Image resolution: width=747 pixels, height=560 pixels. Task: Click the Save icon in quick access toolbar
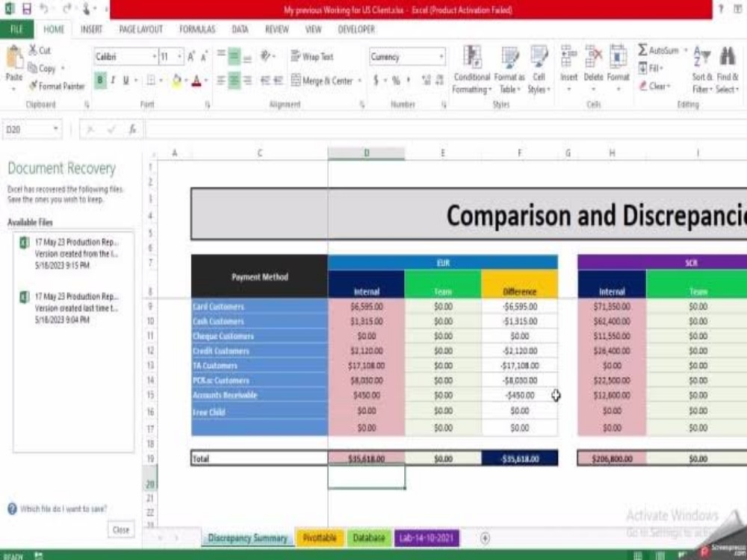click(x=27, y=8)
